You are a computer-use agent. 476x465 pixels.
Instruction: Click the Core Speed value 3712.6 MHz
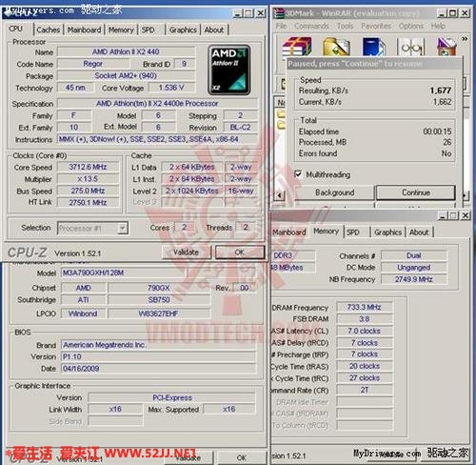point(88,167)
